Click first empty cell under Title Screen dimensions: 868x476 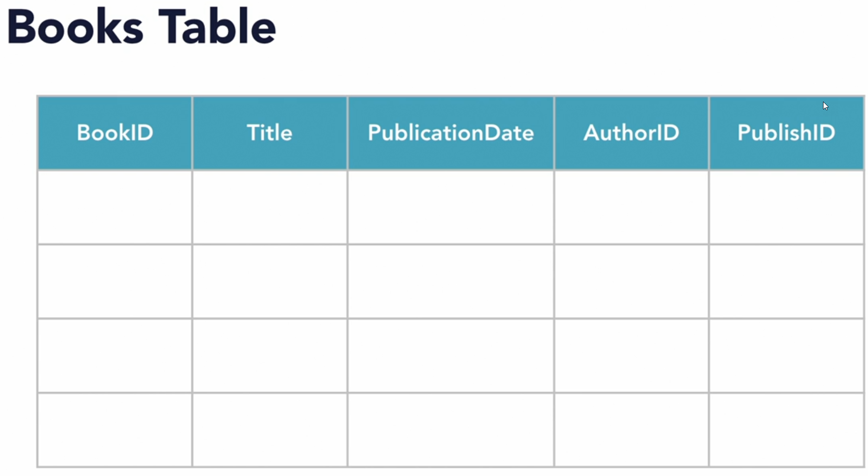tap(269, 207)
